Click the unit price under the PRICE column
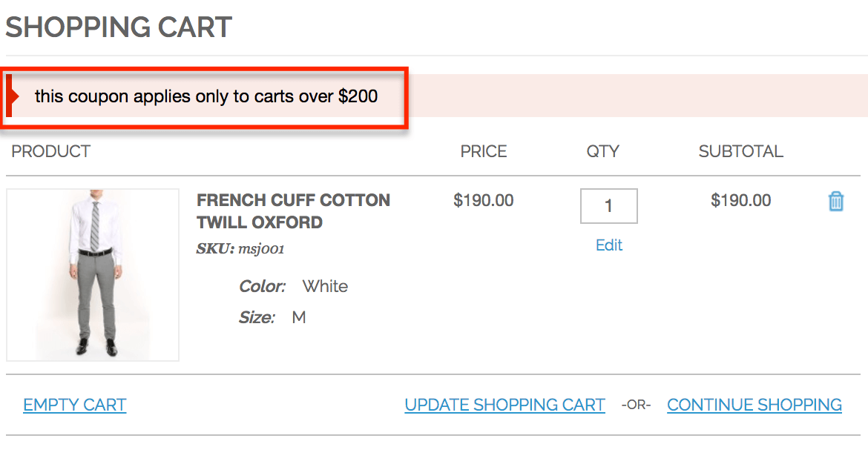The image size is (868, 464). tap(484, 200)
